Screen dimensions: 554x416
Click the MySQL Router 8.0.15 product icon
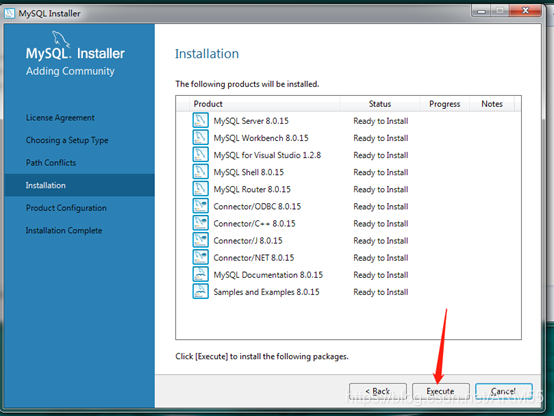coord(200,189)
